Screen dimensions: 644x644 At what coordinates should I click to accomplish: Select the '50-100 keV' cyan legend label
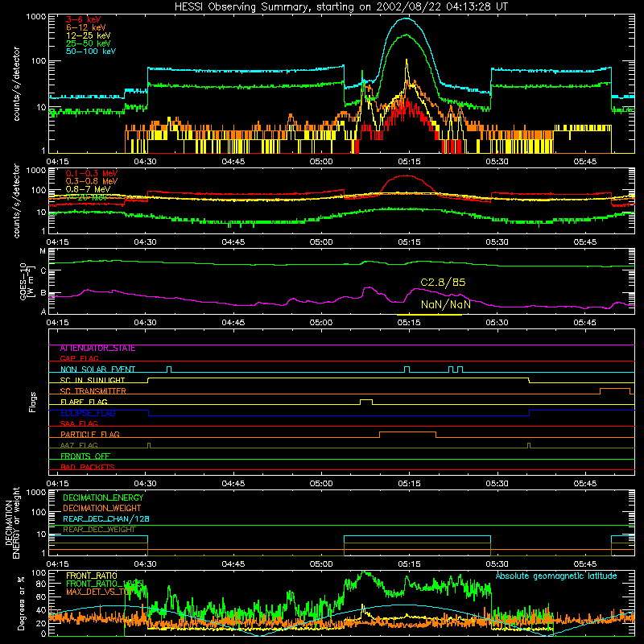coord(91,51)
